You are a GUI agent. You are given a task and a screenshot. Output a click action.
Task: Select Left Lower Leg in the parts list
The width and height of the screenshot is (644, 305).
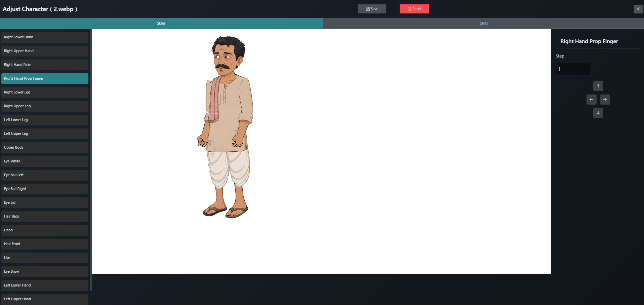tap(45, 120)
